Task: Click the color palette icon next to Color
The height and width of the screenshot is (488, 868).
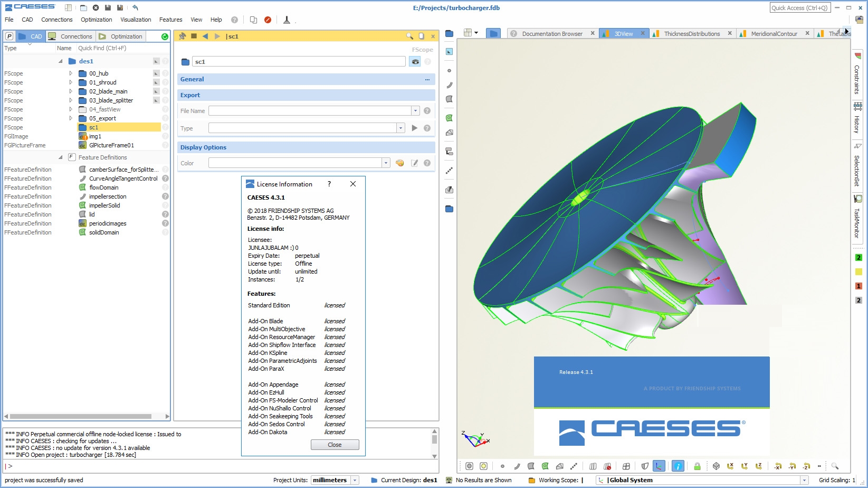Action: click(x=400, y=163)
